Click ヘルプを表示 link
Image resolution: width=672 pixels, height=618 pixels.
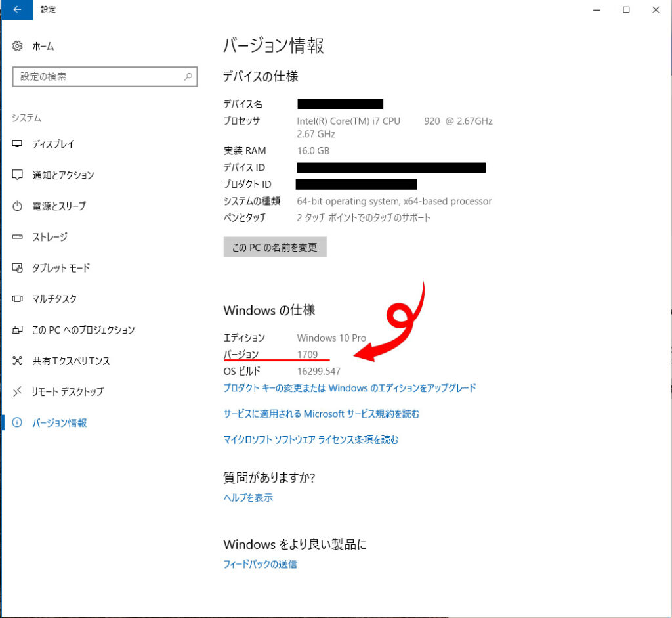click(248, 498)
